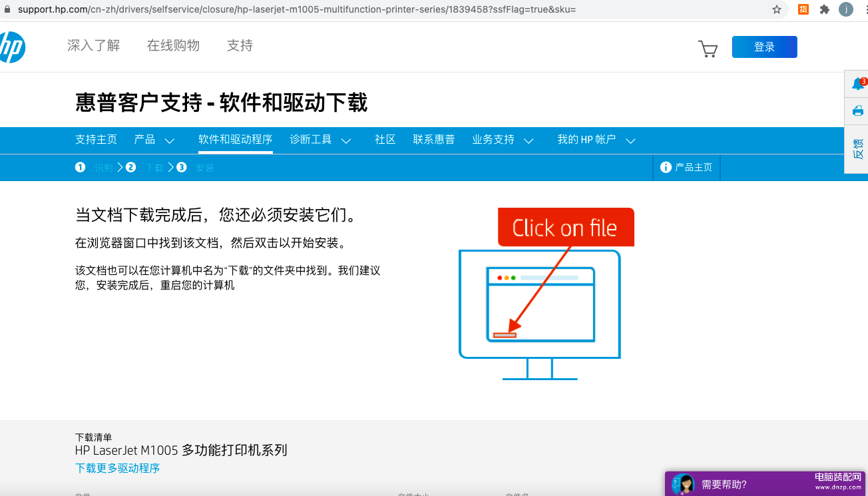The height and width of the screenshot is (496, 868).
Task: Click the printer icon in side panel
Action: click(858, 111)
